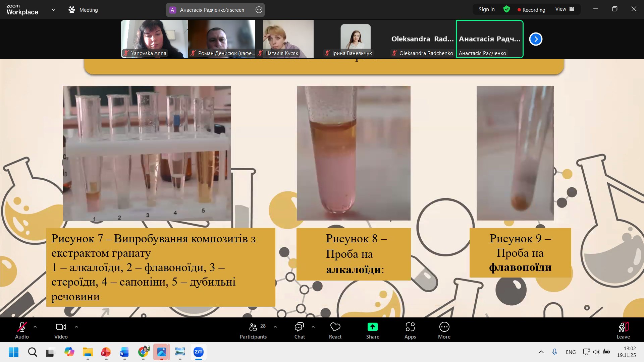Open screen share options ellipsis icon

[259, 10]
